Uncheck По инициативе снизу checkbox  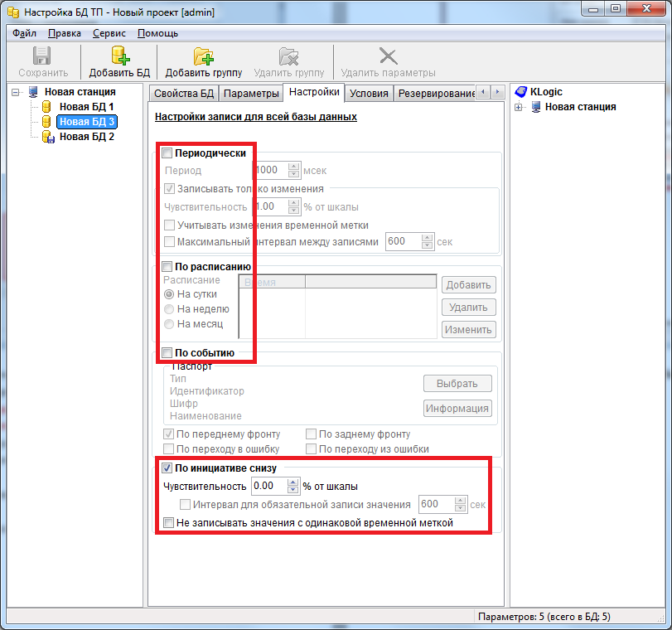[167, 468]
